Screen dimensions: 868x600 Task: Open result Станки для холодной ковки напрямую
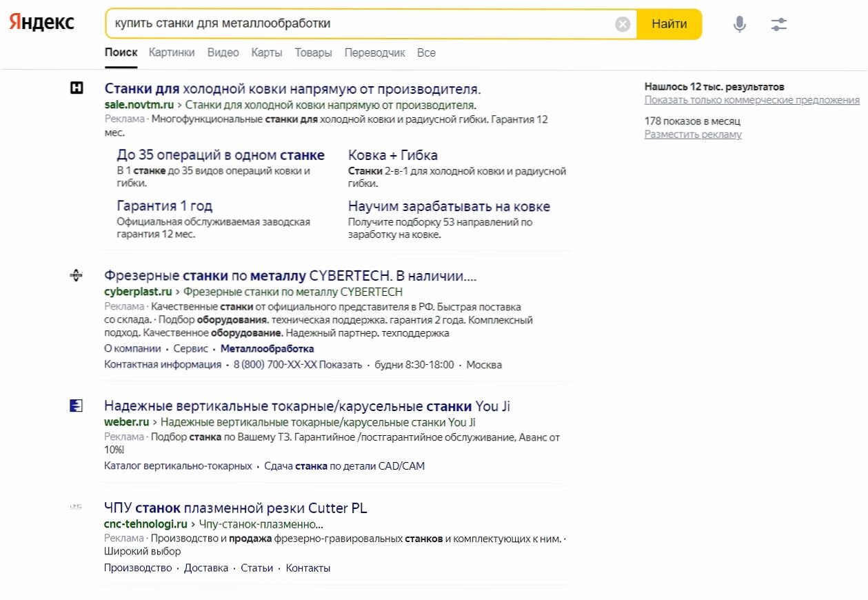[x=292, y=89]
